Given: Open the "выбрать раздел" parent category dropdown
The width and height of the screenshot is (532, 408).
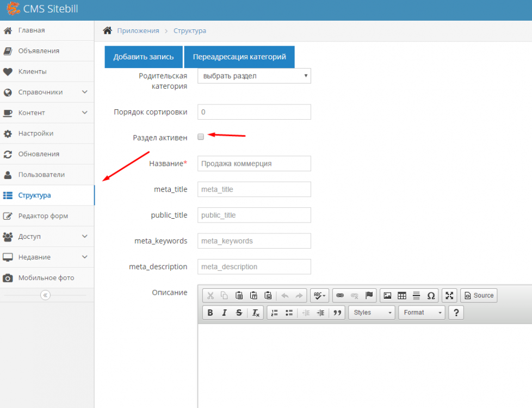Looking at the screenshot, I should click(254, 76).
